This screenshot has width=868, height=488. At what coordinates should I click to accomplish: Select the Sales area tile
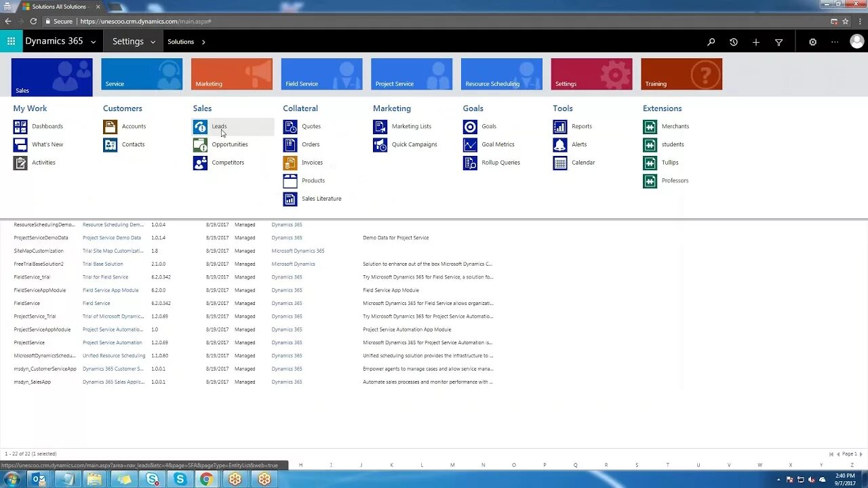tap(52, 77)
